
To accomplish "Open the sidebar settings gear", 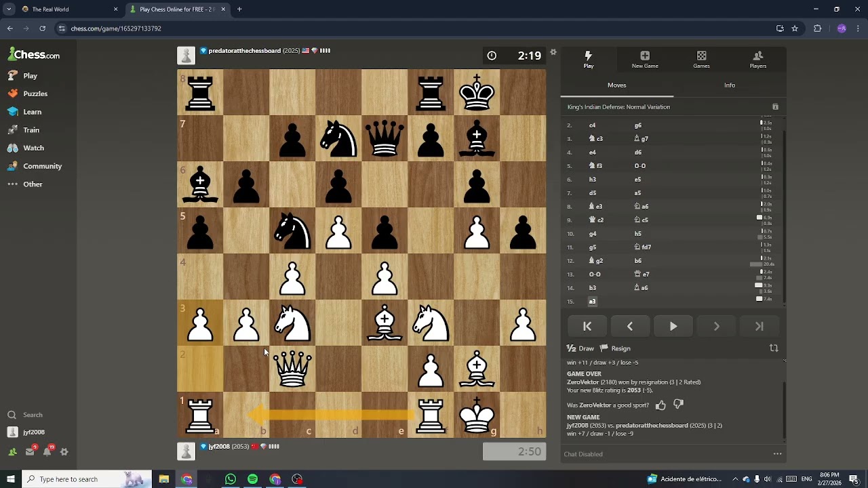I will pos(64,451).
